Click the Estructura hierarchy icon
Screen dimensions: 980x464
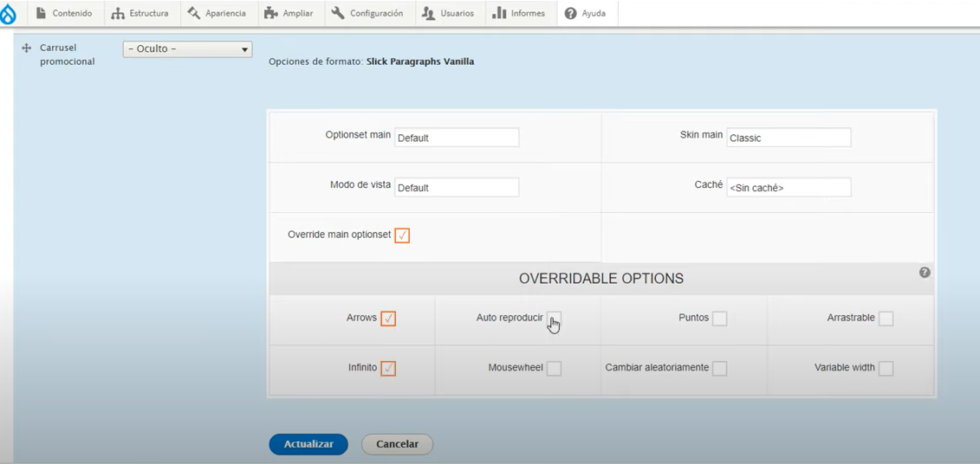pos(118,14)
